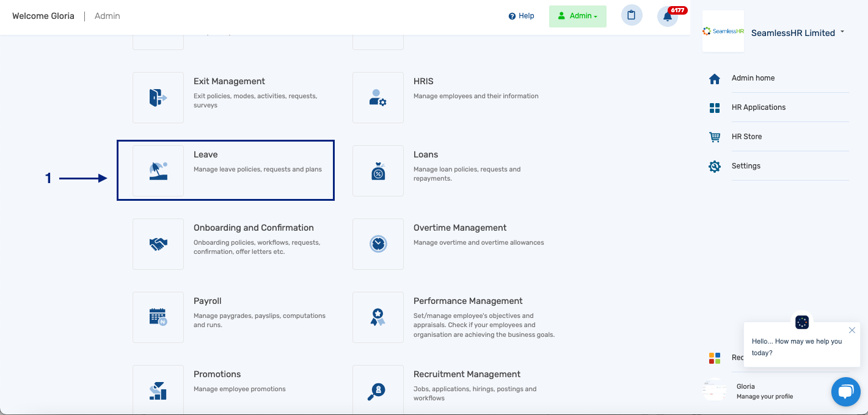Open the Overtime Management clock icon
Screen dimensions: 868x415
[378, 244]
